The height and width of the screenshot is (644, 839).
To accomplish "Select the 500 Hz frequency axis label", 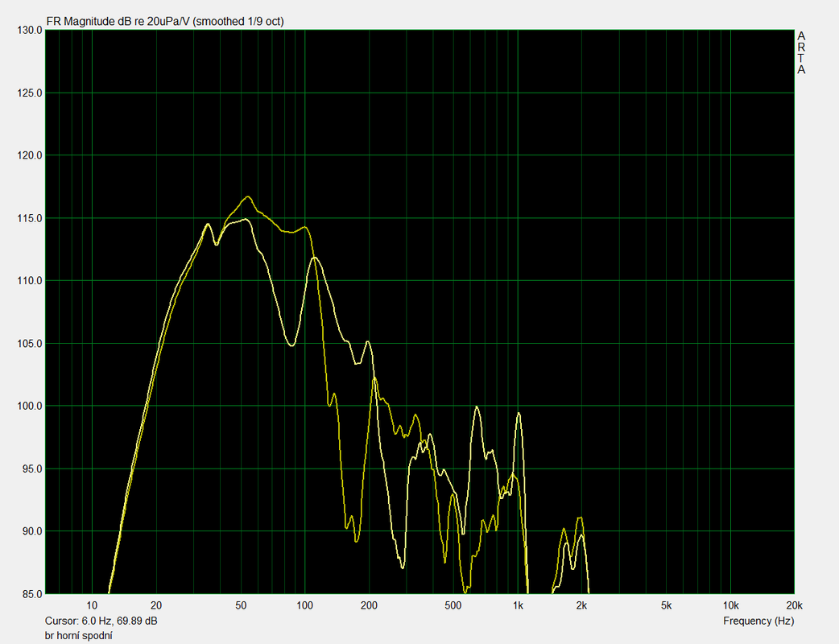I will point(453,605).
